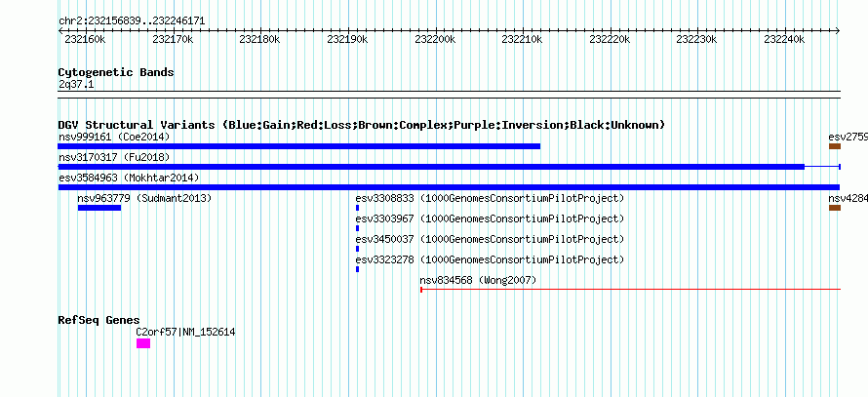This screenshot has width=868, height=397.
Task: Click the DGV Structural Variants track title
Action: (x=362, y=125)
